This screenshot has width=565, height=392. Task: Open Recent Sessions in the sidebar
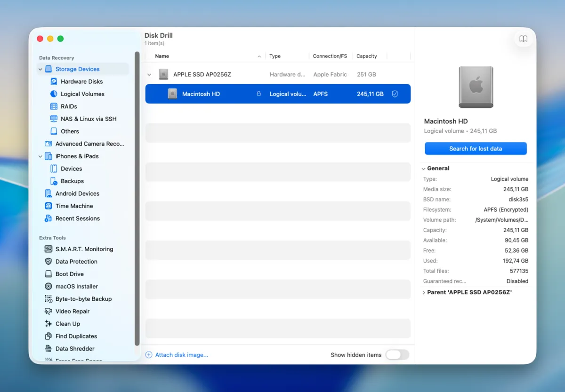pos(78,218)
